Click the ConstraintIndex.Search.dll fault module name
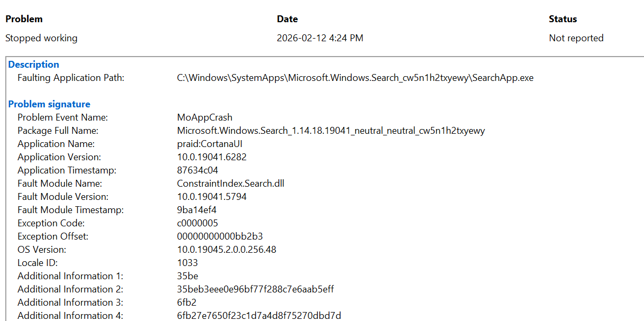The width and height of the screenshot is (644, 321). point(231,184)
